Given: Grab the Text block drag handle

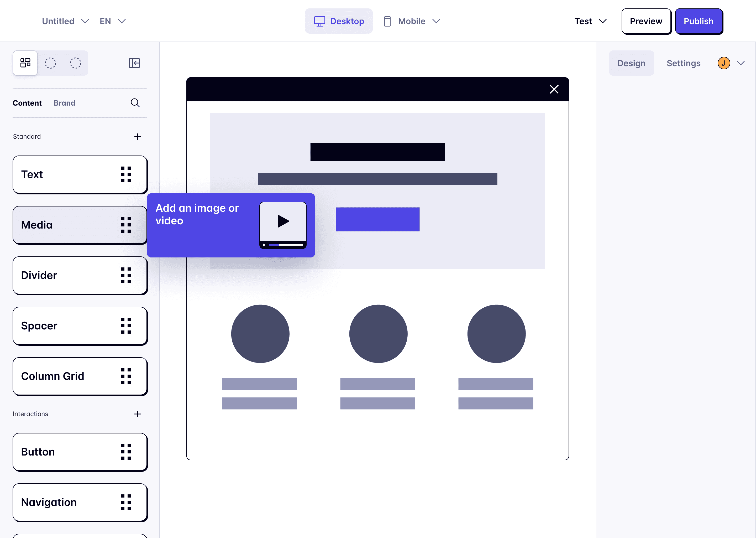Looking at the screenshot, I should point(126,175).
